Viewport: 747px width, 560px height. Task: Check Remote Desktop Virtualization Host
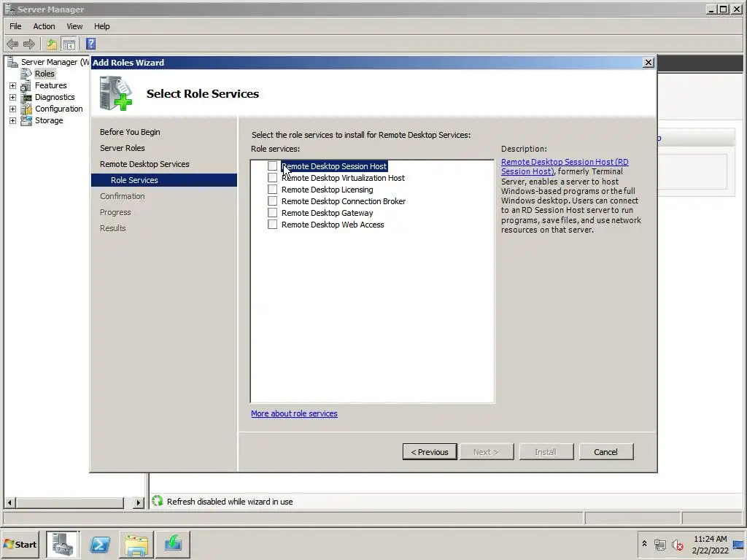point(273,178)
